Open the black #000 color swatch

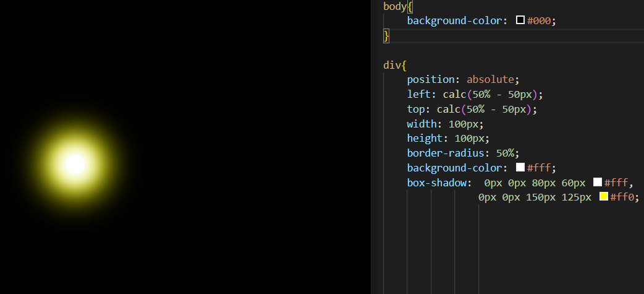coord(520,20)
